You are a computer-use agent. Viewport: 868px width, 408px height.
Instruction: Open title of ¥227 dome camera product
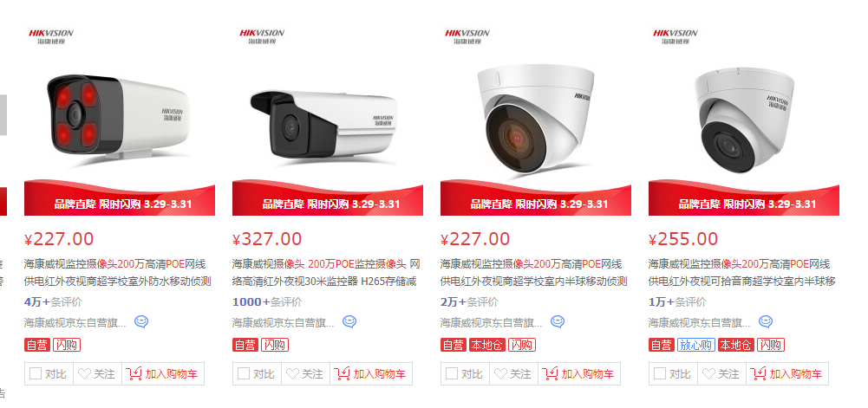pyautogui.click(x=533, y=273)
